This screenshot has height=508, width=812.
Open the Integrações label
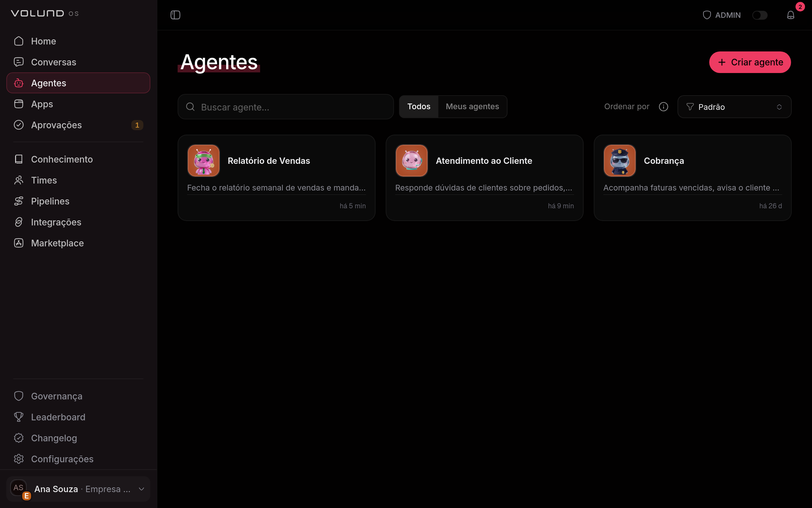pyautogui.click(x=56, y=222)
